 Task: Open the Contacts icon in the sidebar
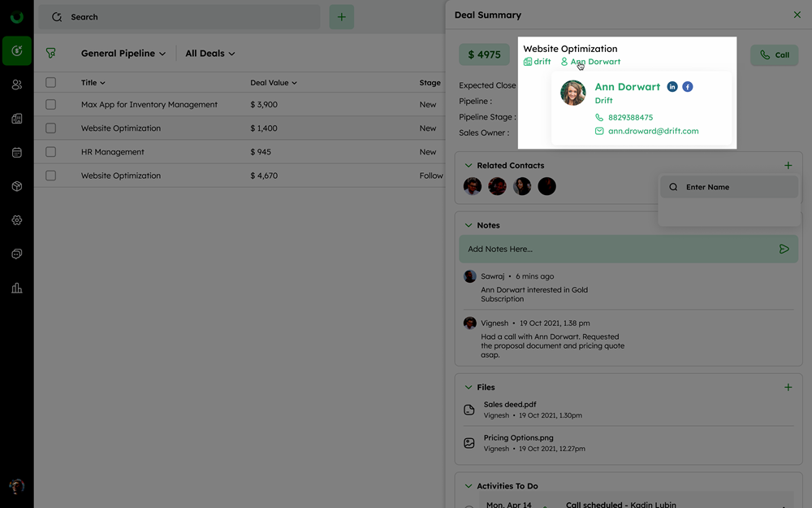coord(16,85)
